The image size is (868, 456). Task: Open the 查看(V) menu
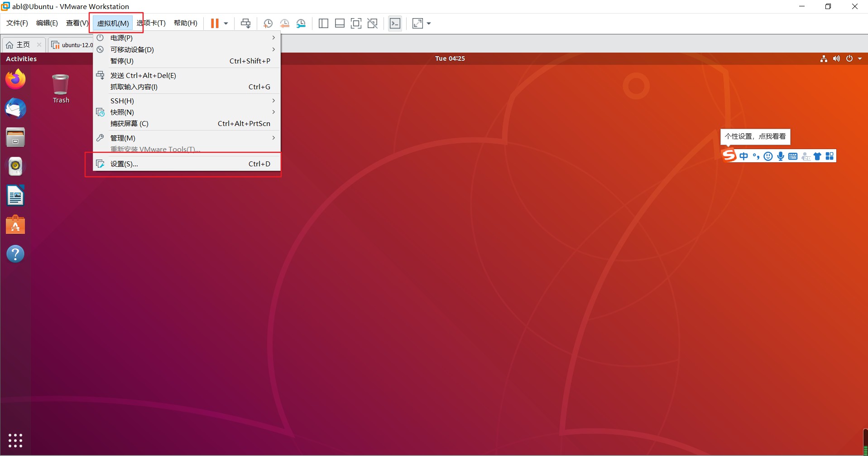(x=77, y=23)
